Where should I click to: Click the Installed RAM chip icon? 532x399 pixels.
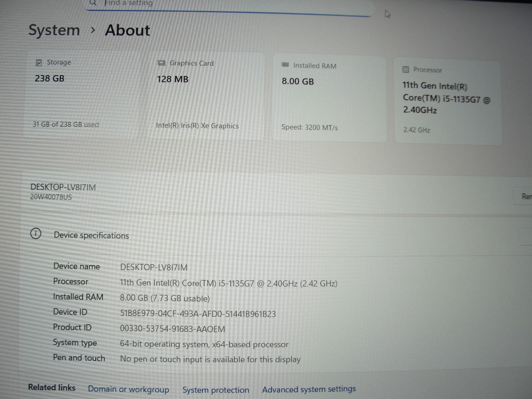(x=285, y=65)
